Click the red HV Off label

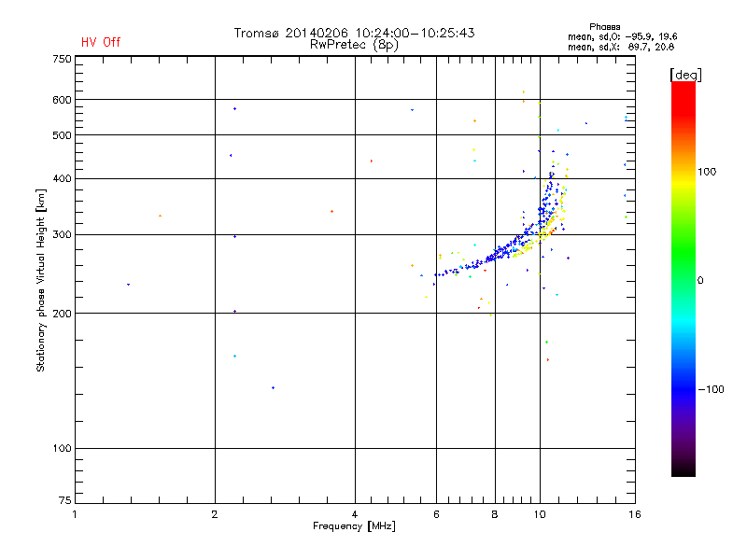(101, 42)
